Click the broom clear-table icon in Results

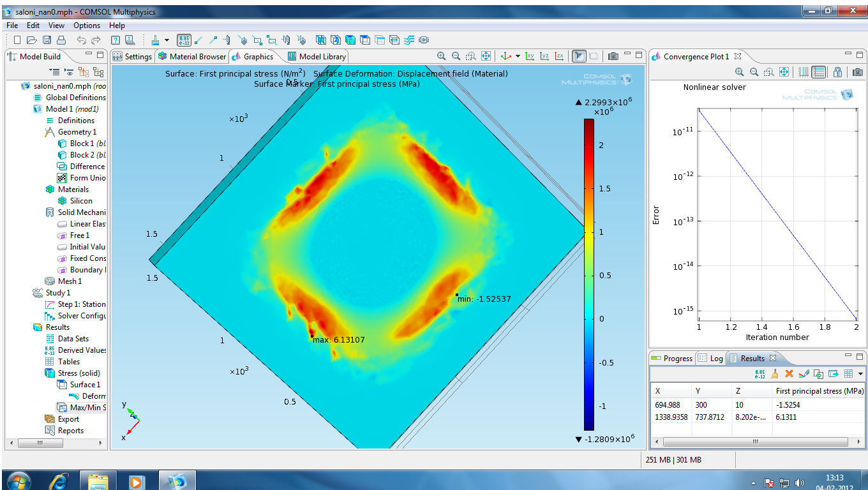pos(775,374)
